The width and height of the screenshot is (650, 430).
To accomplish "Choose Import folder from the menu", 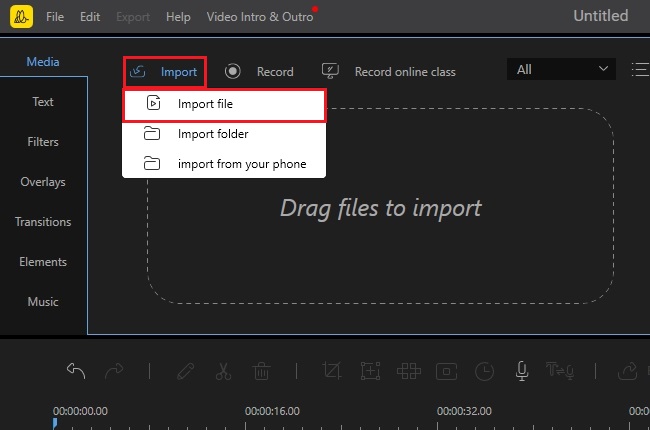I will click(224, 134).
